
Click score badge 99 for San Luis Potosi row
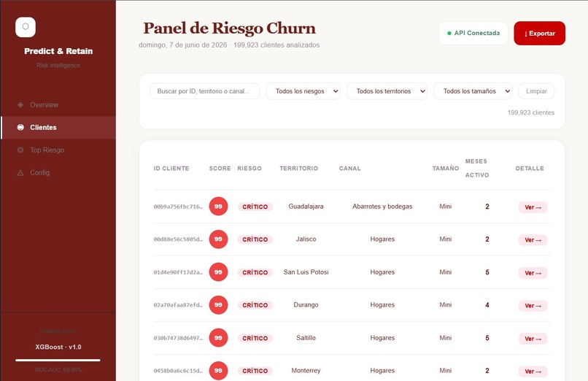point(218,272)
